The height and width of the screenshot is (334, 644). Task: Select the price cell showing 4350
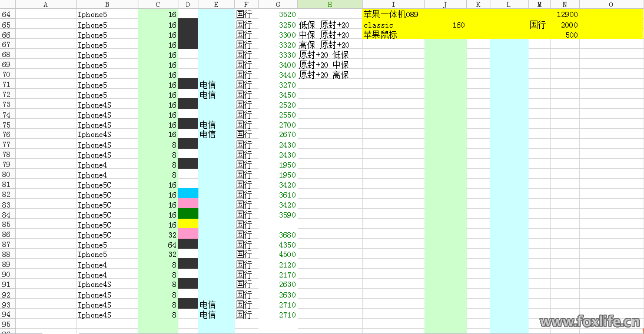pos(278,245)
